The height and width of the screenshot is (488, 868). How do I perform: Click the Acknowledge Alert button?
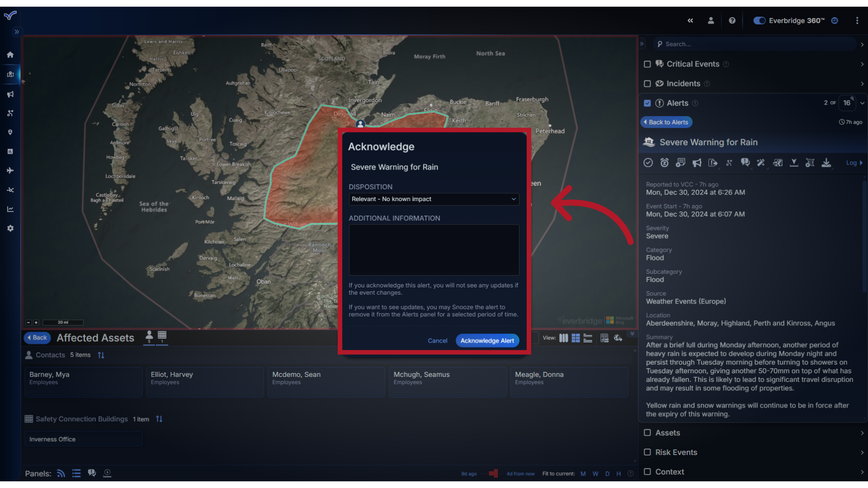(487, 340)
